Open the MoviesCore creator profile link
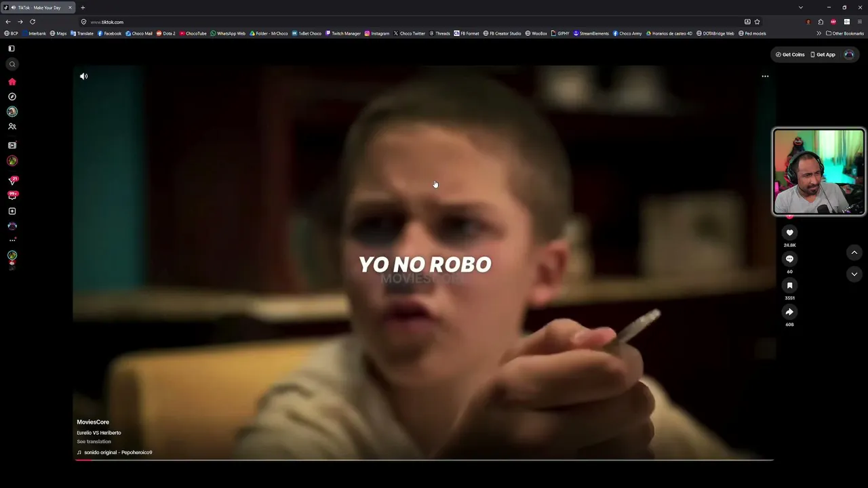Screen dimensions: 868x488 (93, 422)
